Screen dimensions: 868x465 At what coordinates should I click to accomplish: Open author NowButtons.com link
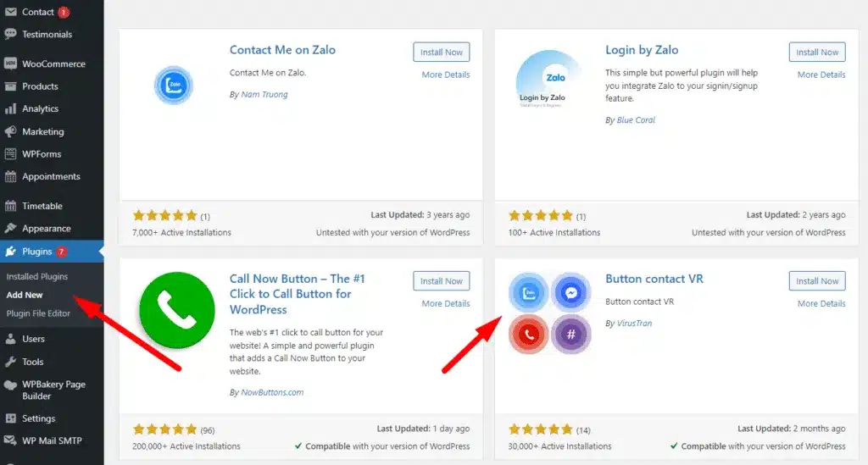pos(272,392)
